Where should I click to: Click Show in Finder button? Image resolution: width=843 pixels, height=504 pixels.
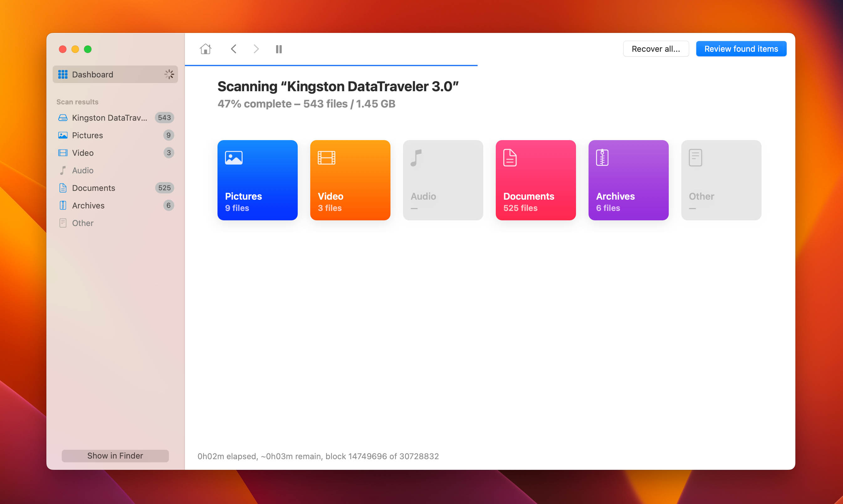click(x=115, y=456)
